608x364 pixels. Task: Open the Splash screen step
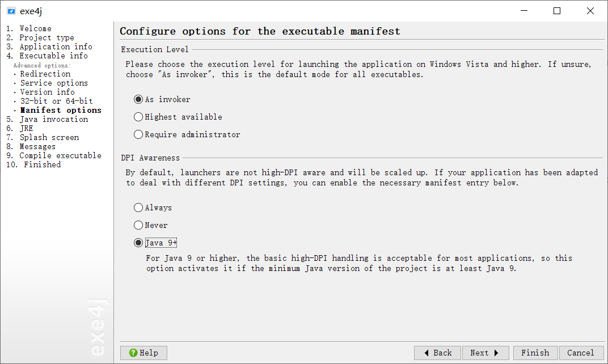pyautogui.click(x=49, y=137)
